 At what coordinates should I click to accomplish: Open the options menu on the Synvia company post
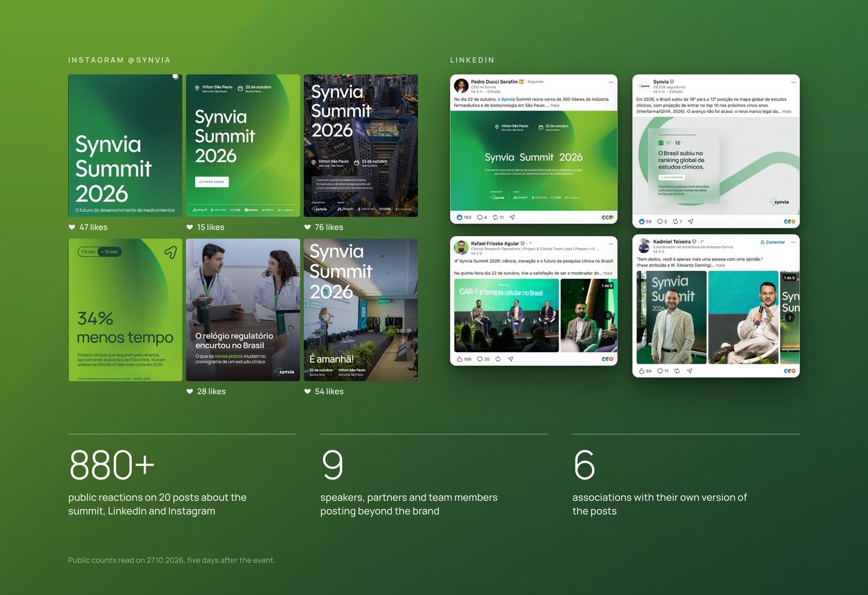[x=793, y=82]
